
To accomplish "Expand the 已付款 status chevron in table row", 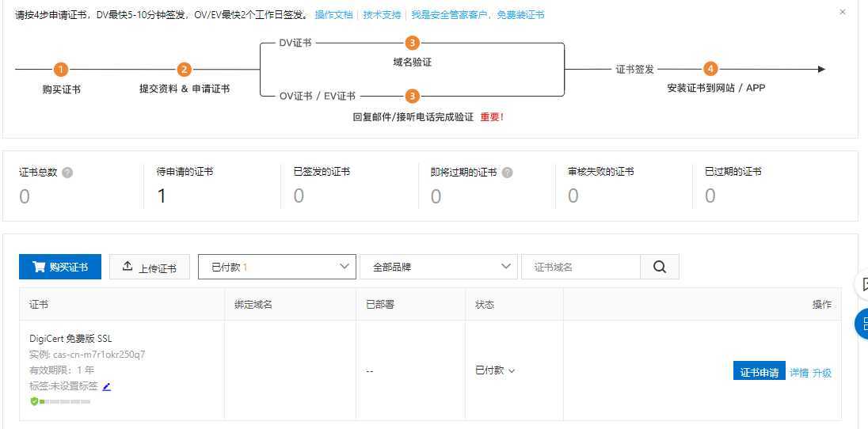I will (512, 371).
